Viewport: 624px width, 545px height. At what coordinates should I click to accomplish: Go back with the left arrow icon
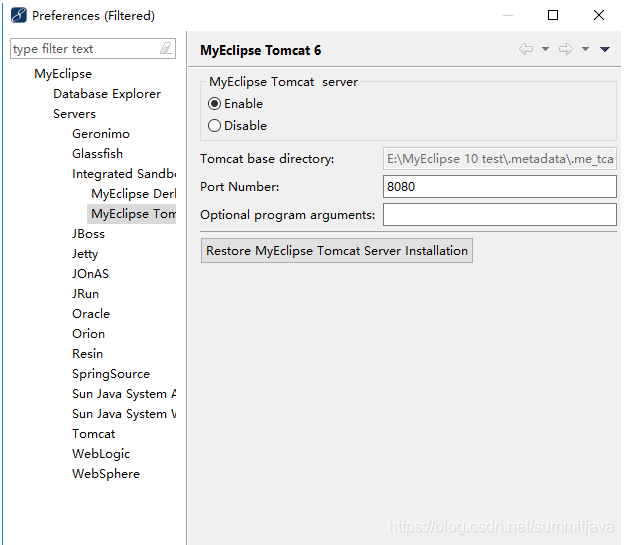[526, 49]
